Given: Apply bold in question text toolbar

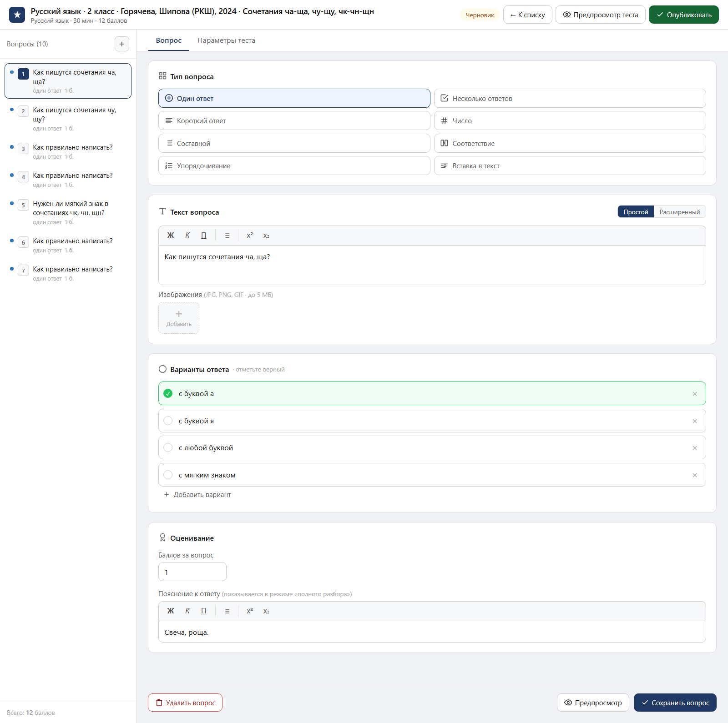Looking at the screenshot, I should (171, 236).
